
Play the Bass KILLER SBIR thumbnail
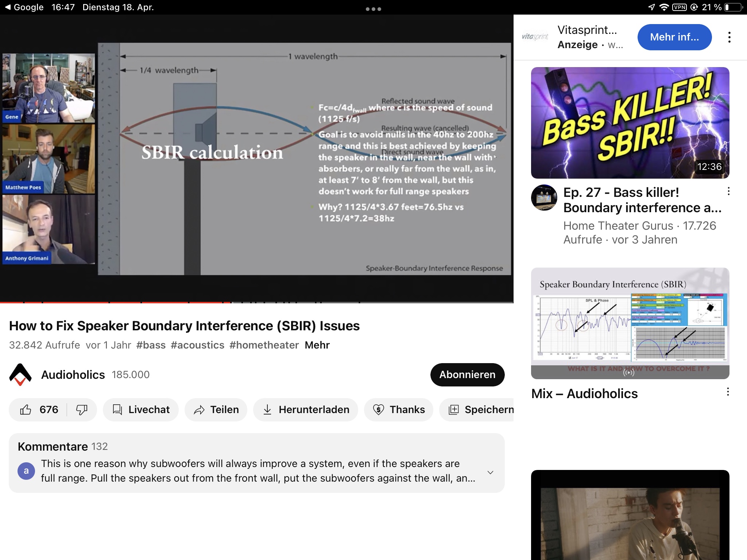tap(630, 123)
